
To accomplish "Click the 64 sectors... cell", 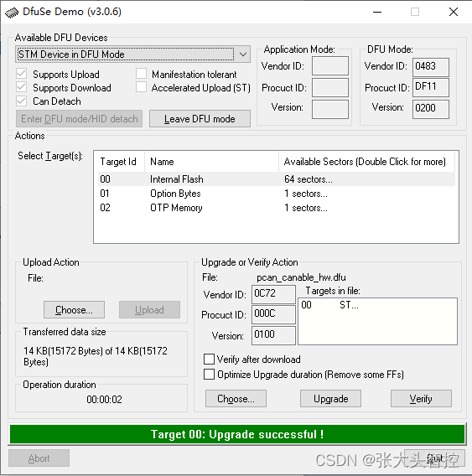I will coord(309,179).
